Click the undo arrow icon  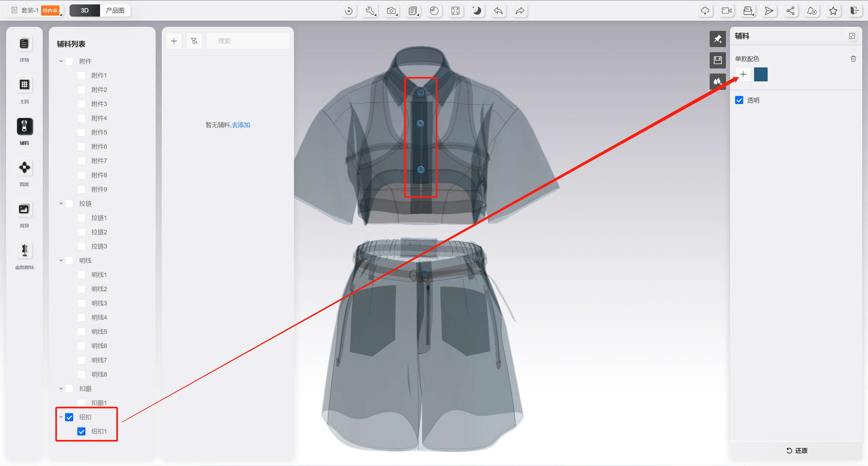point(498,11)
